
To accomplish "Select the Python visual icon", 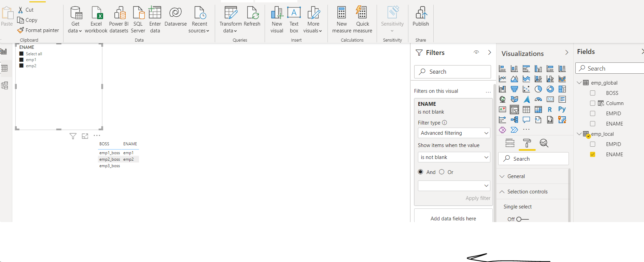I will [562, 110].
